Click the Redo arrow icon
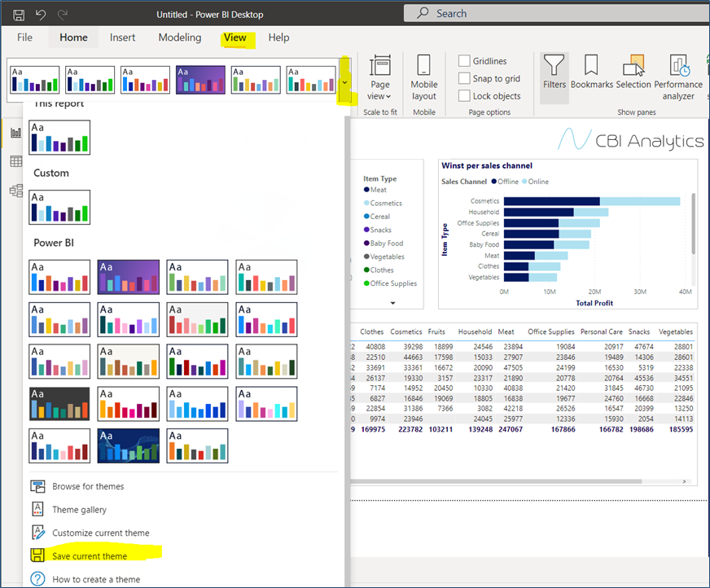This screenshot has height=588, width=710. pyautogui.click(x=63, y=15)
